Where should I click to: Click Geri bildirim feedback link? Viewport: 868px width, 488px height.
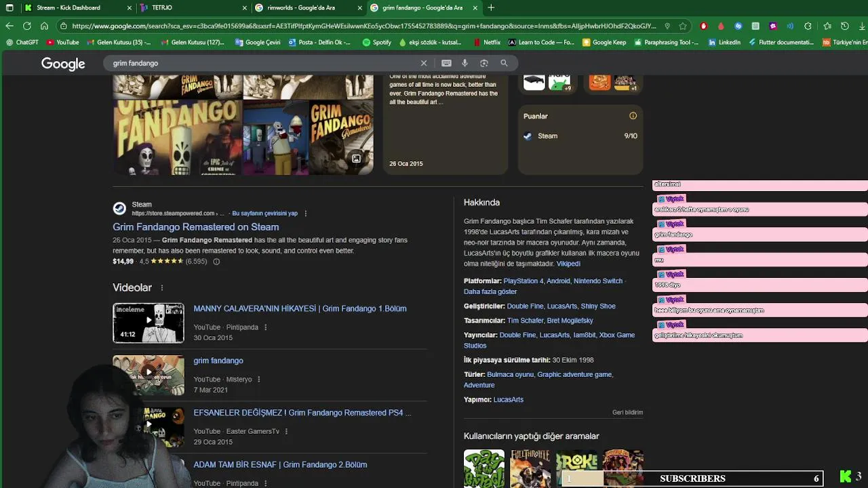[x=628, y=412]
